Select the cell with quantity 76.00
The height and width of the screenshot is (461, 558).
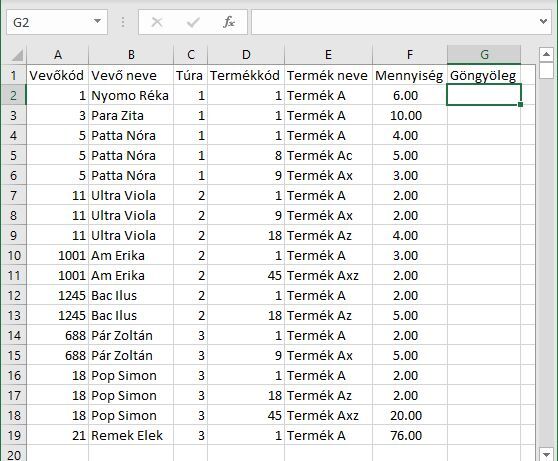[410, 435]
